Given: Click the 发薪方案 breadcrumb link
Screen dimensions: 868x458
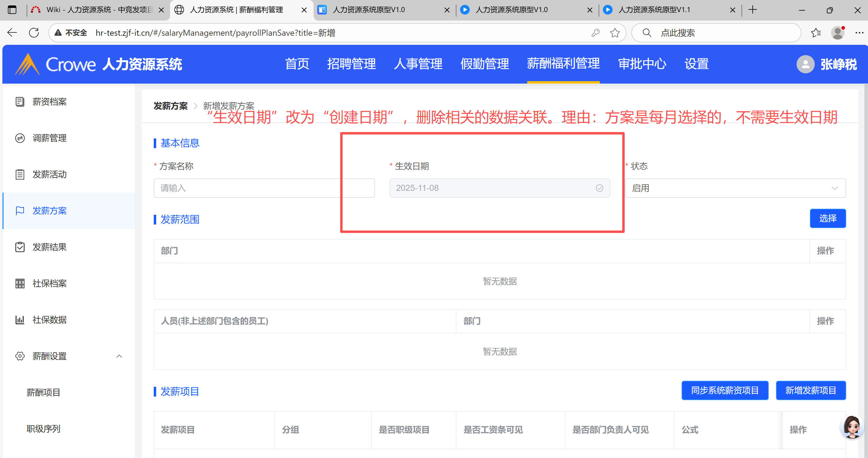Looking at the screenshot, I should [x=170, y=106].
